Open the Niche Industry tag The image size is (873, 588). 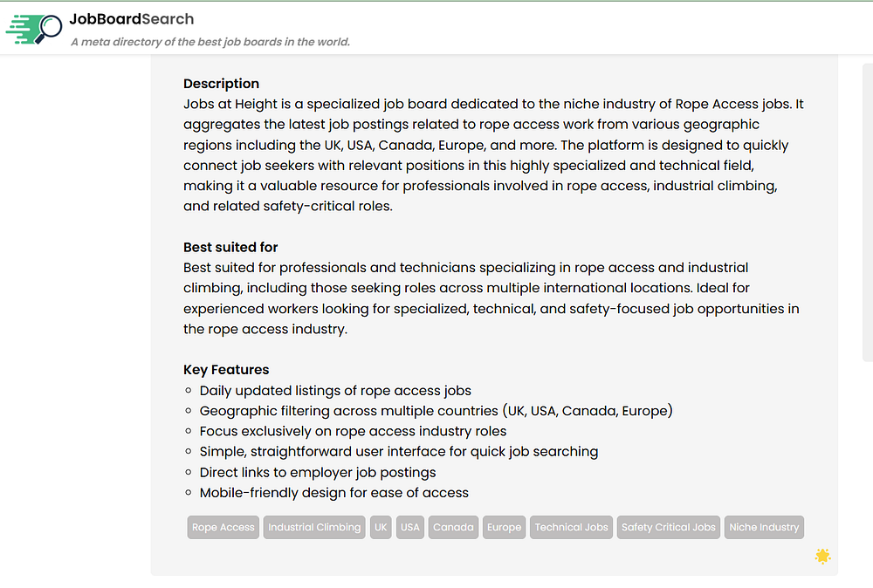coord(764,527)
